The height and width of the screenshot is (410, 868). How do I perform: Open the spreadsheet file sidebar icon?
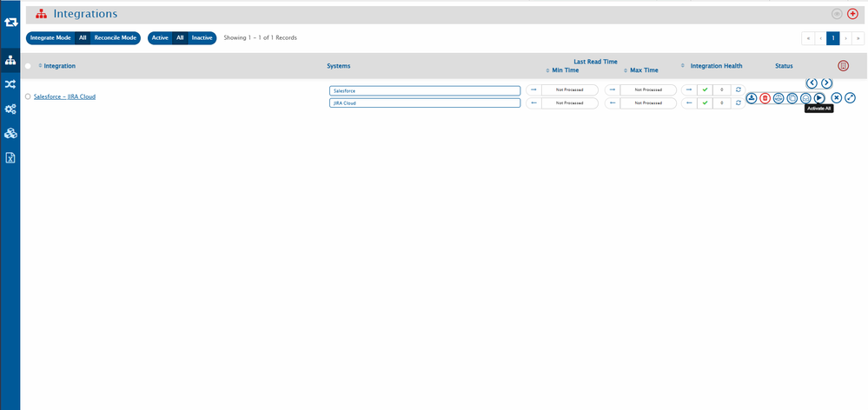click(x=10, y=158)
